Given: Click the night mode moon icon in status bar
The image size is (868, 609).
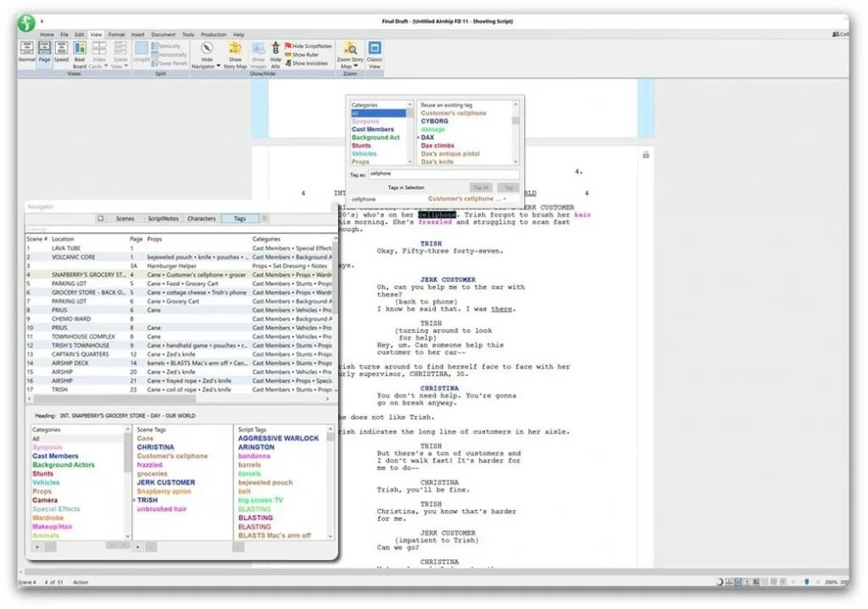Looking at the screenshot, I should [720, 582].
